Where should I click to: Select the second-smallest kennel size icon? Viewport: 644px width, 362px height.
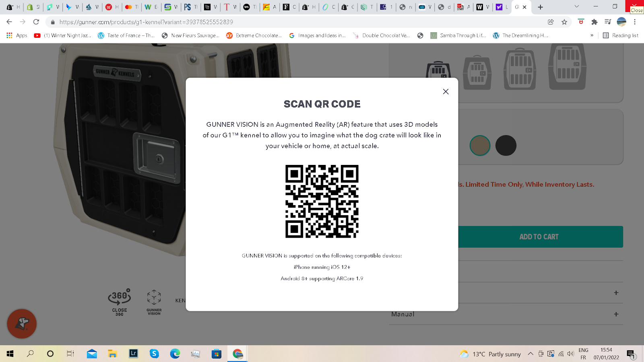(x=477, y=72)
